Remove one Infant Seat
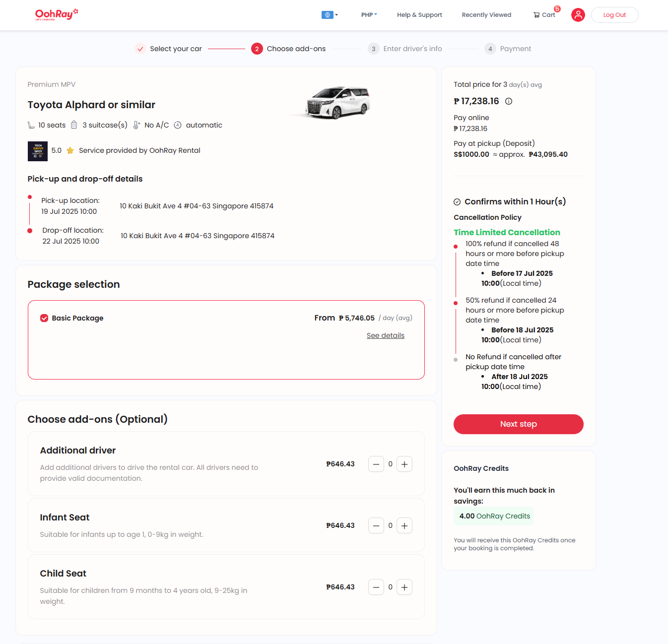This screenshot has width=668, height=644. pos(376,526)
